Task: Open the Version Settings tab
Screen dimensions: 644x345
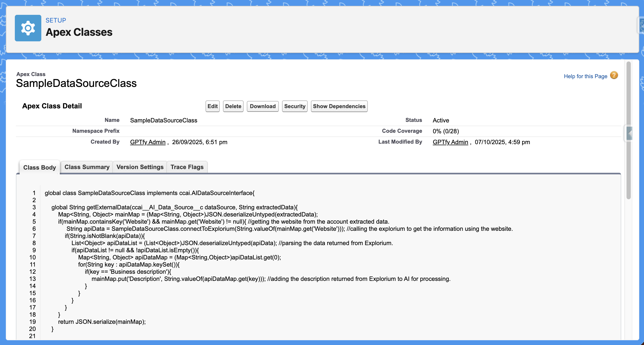Action: [140, 167]
